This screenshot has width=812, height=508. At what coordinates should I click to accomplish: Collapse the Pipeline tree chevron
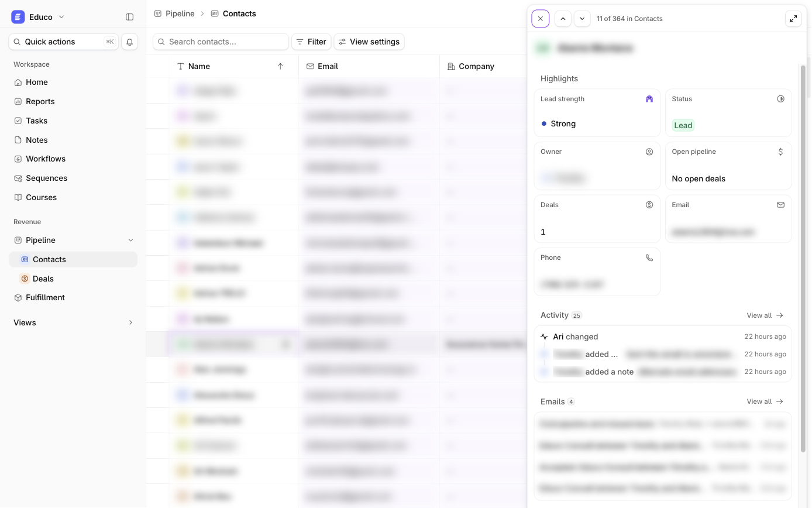[x=130, y=240]
